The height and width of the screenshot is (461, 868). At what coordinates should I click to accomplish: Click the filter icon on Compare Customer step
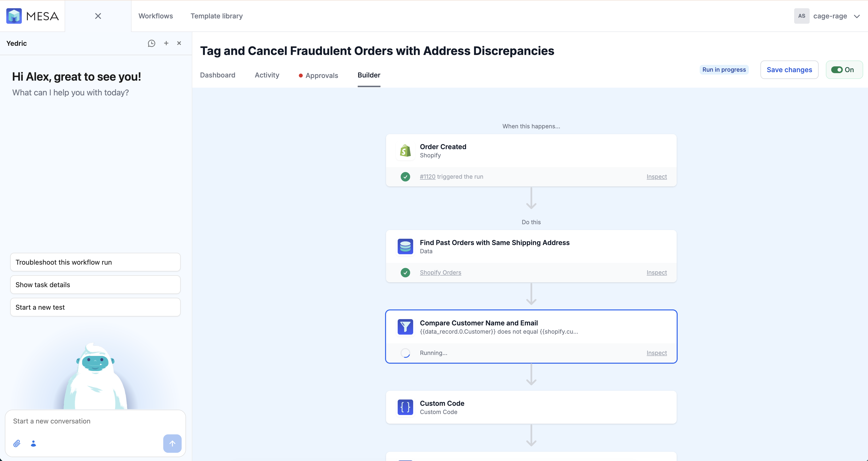click(405, 327)
